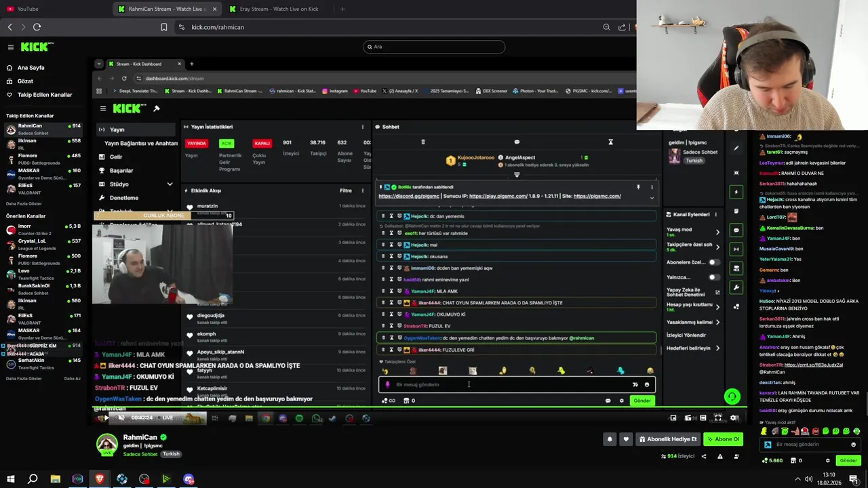Toggle theater mode in player controls
This screenshot has width=868, height=488.
(703, 418)
